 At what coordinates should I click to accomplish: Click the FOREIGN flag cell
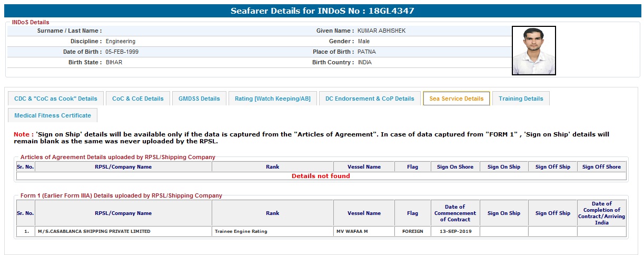[412, 231]
